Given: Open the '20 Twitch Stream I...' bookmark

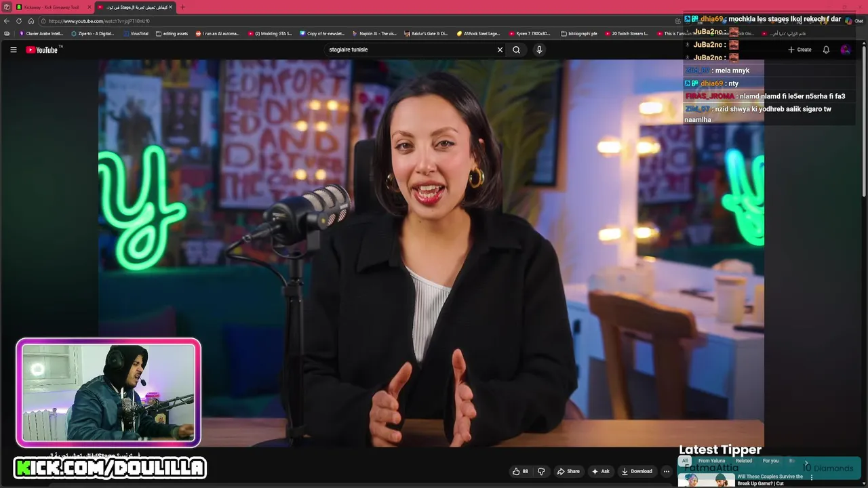Looking at the screenshot, I should [626, 33].
